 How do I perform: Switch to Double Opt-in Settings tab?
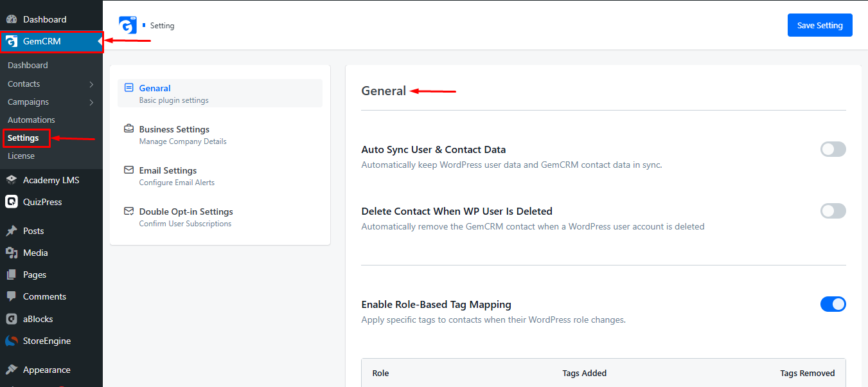220,217
